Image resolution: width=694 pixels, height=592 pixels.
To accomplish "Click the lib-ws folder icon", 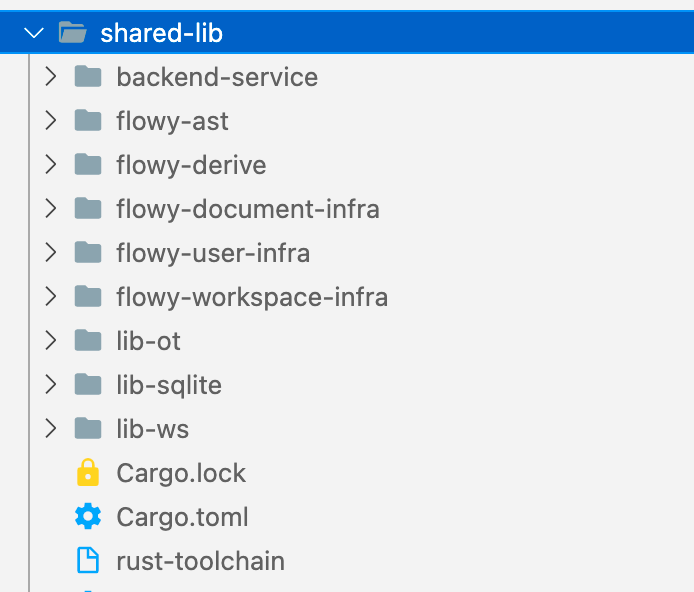I will point(88,428).
